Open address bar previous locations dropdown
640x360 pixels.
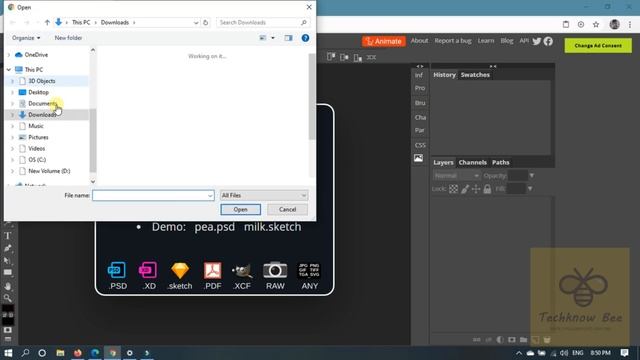coord(196,22)
